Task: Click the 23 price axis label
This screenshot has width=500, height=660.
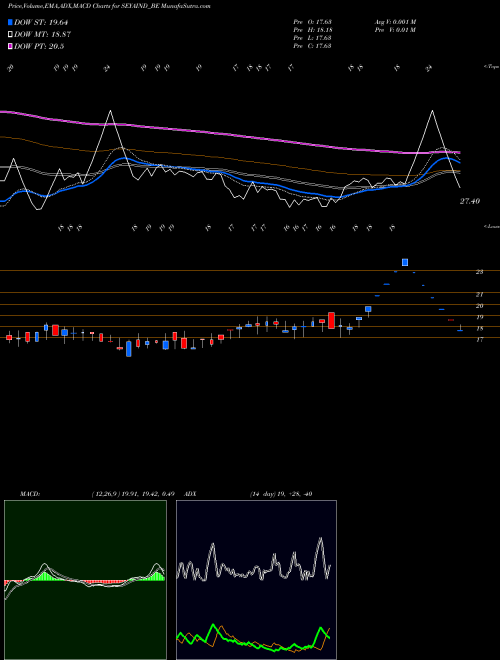Action: click(x=479, y=272)
